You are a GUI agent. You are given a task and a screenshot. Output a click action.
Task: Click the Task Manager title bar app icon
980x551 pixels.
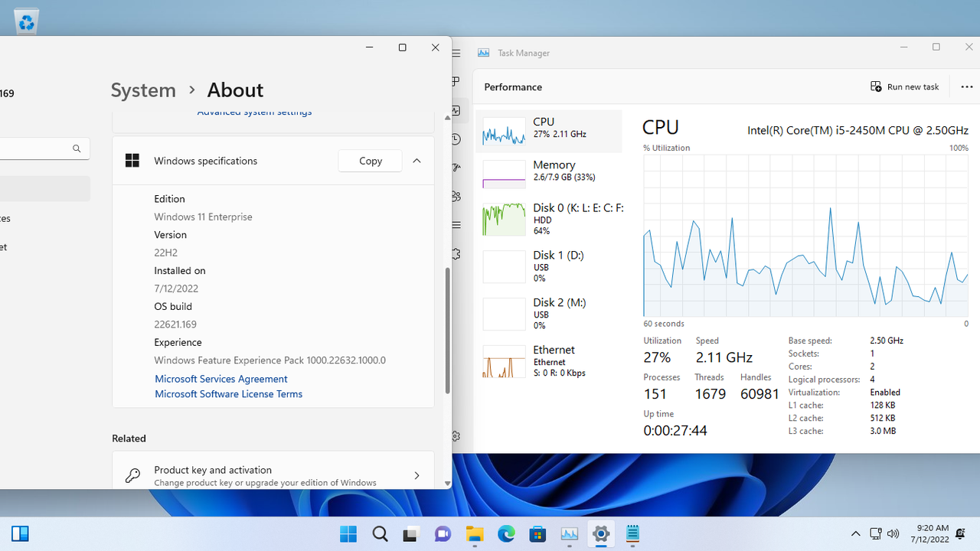pyautogui.click(x=483, y=53)
